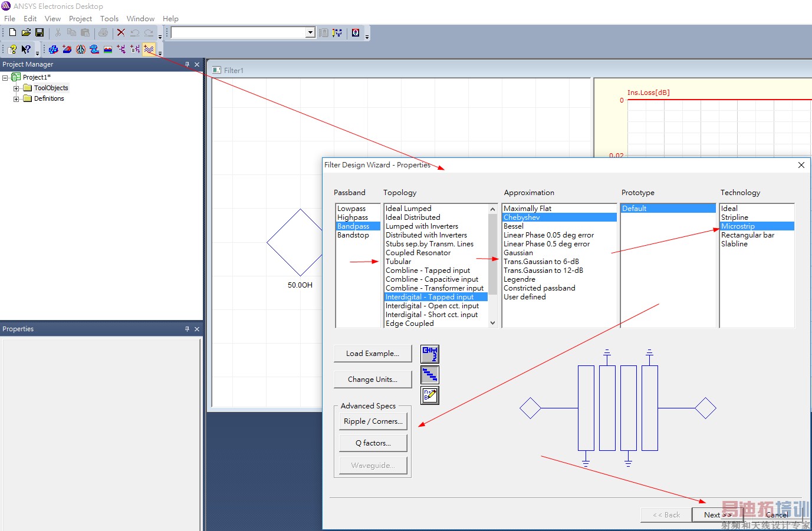Screen dimensions: 812x531
Task: Save project using the floppy disk icon
Action: pos(40,32)
